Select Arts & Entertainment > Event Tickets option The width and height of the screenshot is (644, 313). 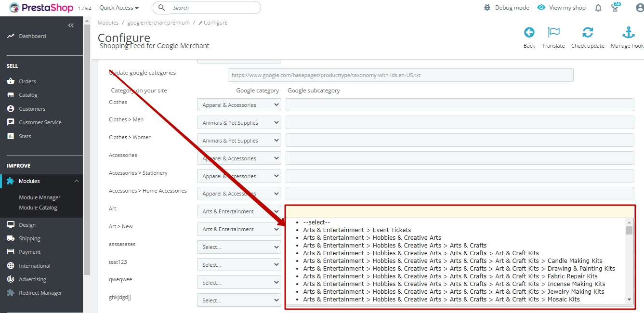point(357,230)
